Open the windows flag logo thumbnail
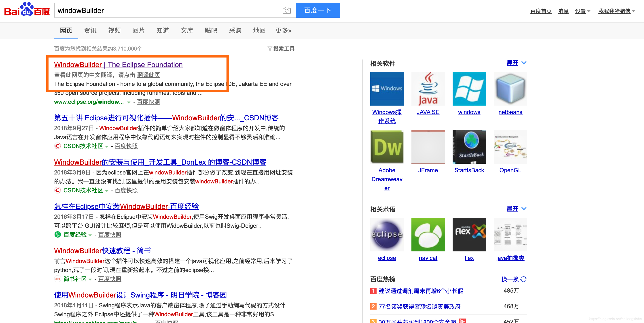Screen dimensions: 644x323 click(x=469, y=89)
